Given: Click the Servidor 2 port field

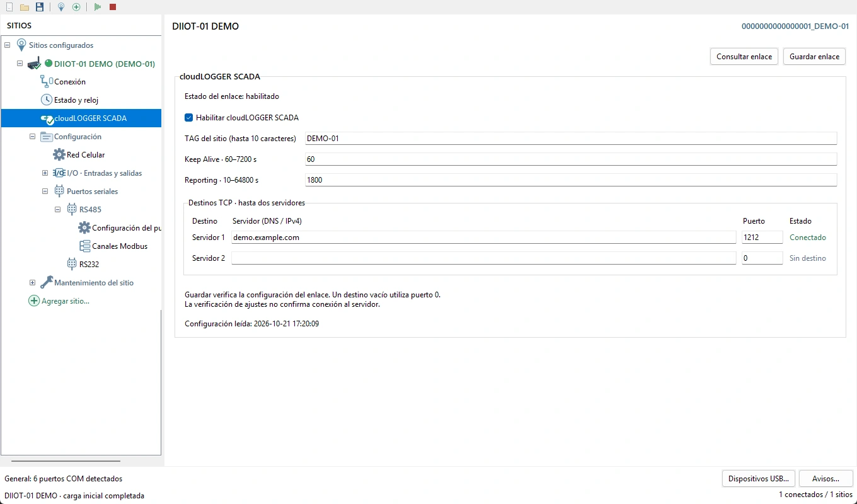Looking at the screenshot, I should click(762, 258).
